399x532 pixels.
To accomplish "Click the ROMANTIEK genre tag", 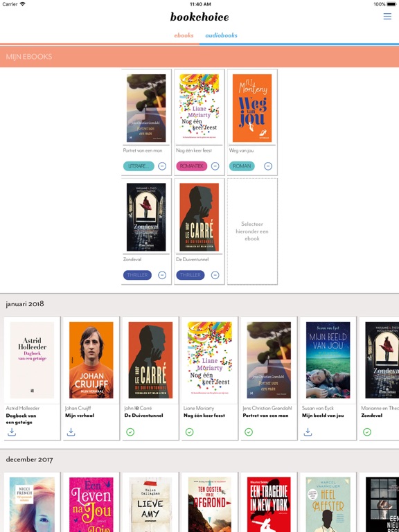I will tap(192, 166).
